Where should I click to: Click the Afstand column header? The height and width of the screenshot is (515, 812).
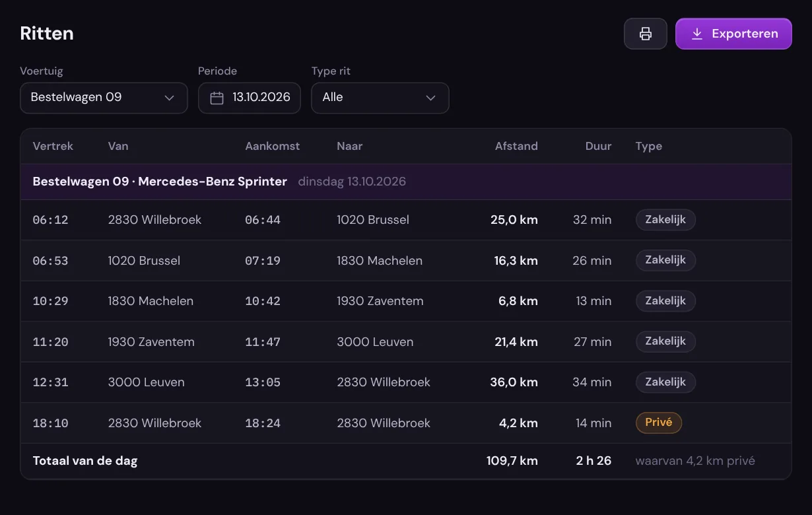516,147
